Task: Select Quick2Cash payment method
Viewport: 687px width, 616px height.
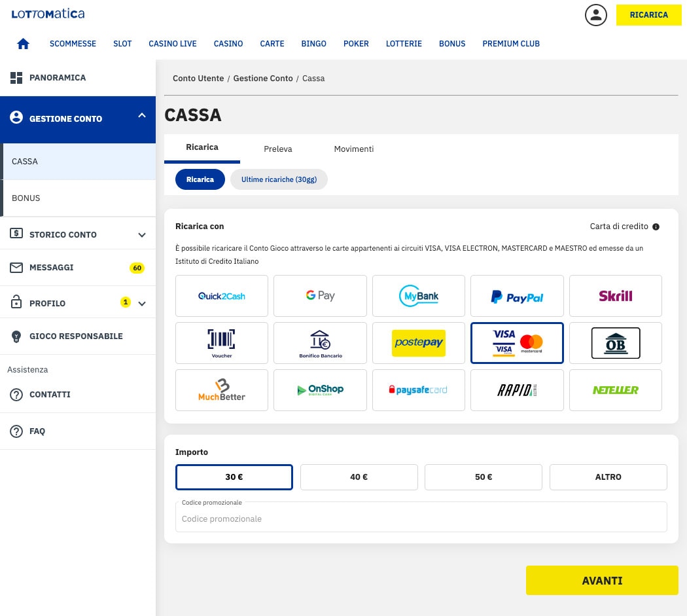Action: [222, 296]
